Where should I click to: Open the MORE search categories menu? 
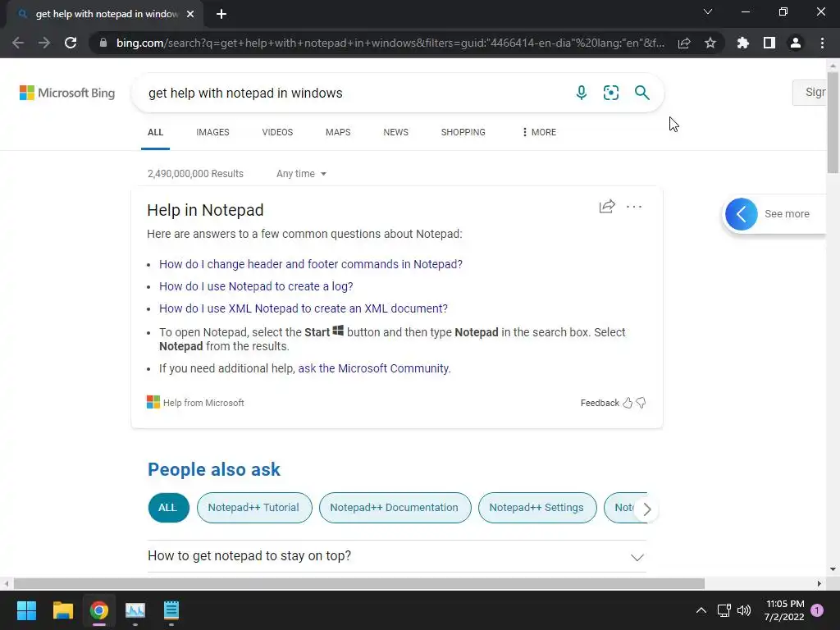[x=539, y=132]
